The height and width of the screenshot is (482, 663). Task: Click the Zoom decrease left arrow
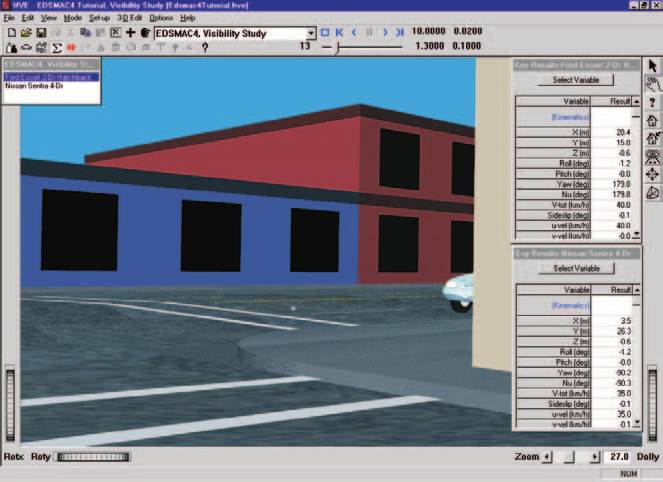(547, 457)
